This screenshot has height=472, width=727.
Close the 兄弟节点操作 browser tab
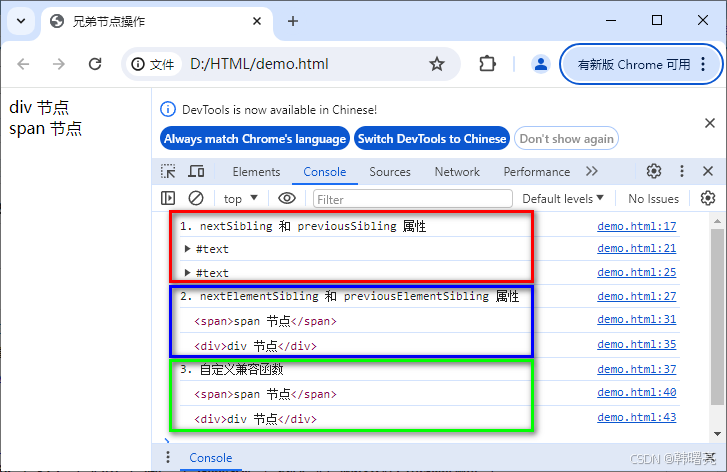(257, 21)
